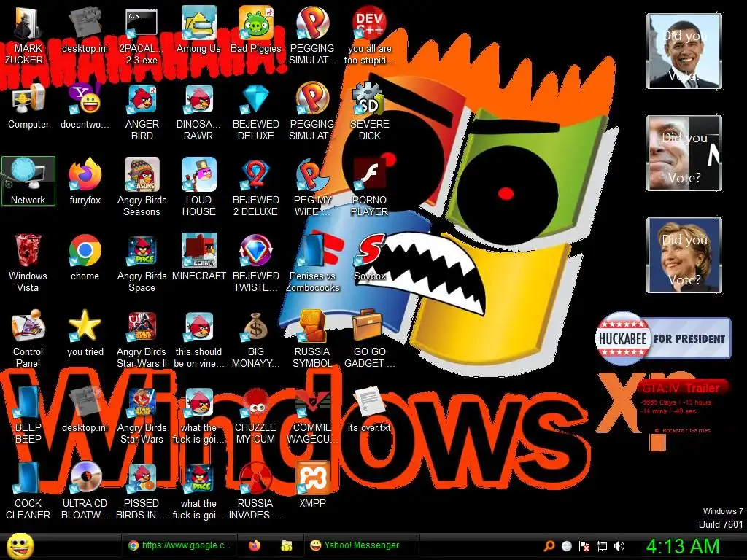The image size is (747, 560).
Task: Open the Dev C++ 'you all are too stupid' icon
Action: point(370,36)
